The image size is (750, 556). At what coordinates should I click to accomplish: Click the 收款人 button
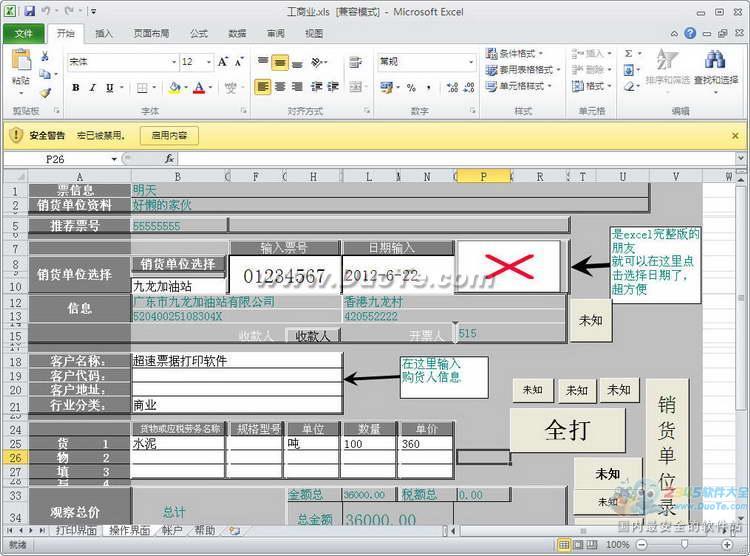[312, 336]
